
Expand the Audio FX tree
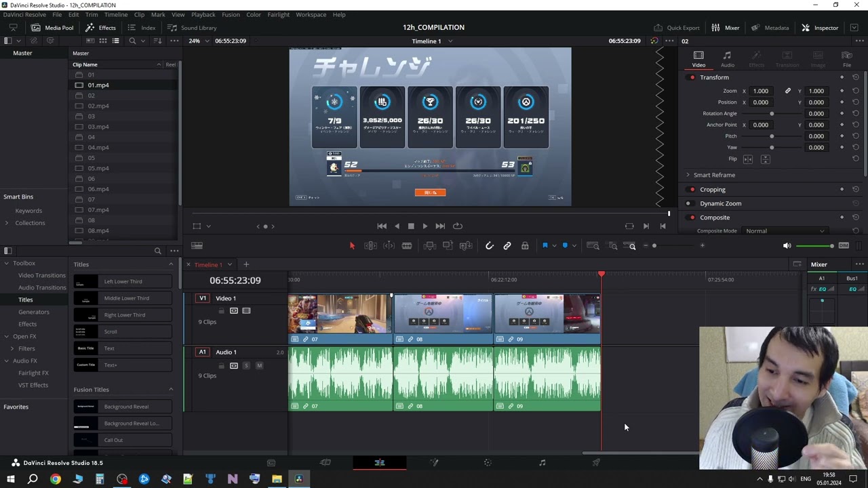[x=7, y=361]
